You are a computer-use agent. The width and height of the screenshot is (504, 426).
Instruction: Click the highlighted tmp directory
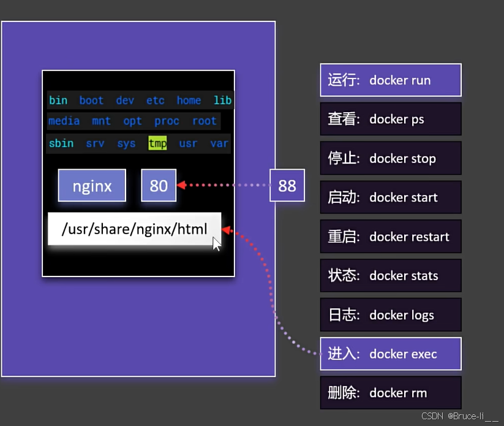click(157, 143)
